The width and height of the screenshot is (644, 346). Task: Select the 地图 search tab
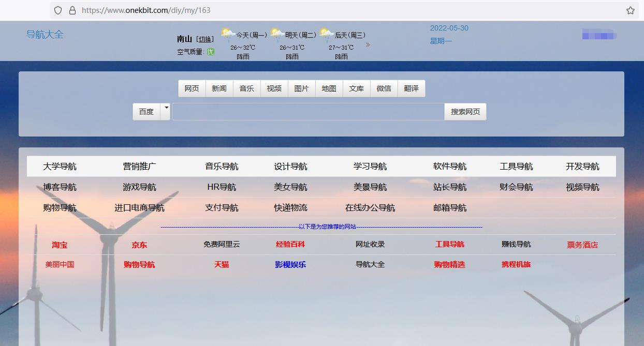pos(329,88)
